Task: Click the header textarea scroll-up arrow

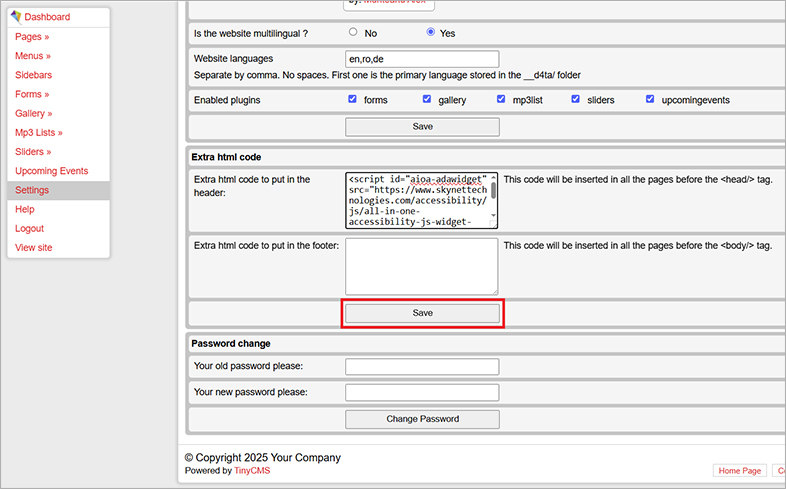Action: click(493, 177)
